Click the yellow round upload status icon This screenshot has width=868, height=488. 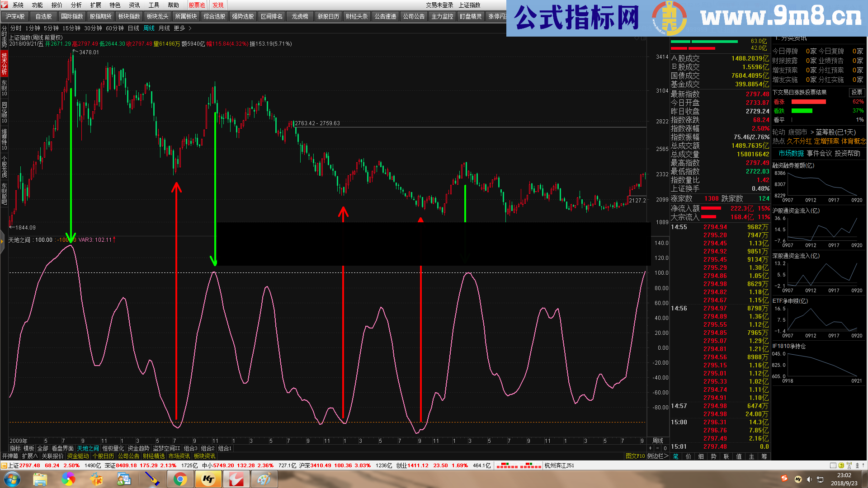click(x=841, y=465)
